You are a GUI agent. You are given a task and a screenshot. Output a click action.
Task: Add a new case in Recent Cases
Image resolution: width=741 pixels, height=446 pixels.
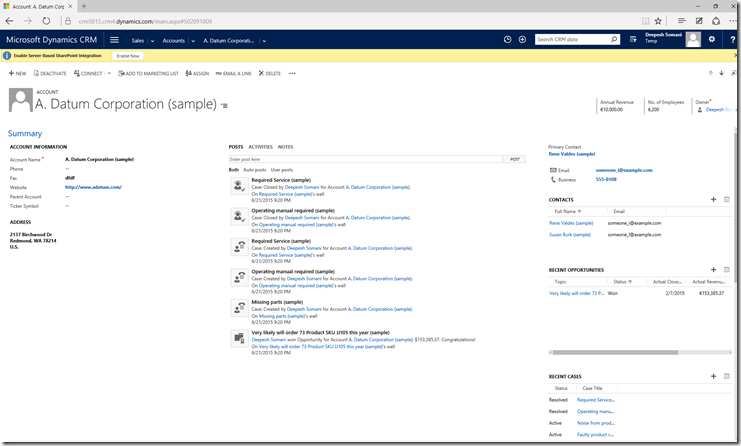(x=713, y=376)
